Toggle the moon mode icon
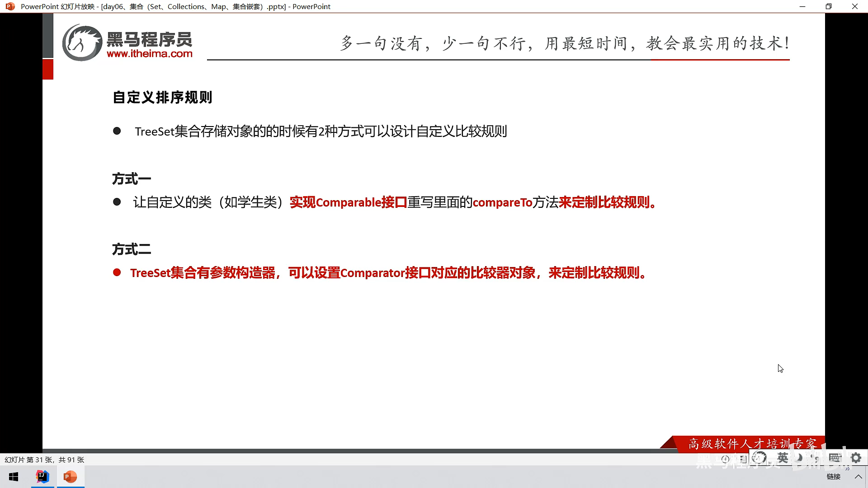 click(x=799, y=458)
